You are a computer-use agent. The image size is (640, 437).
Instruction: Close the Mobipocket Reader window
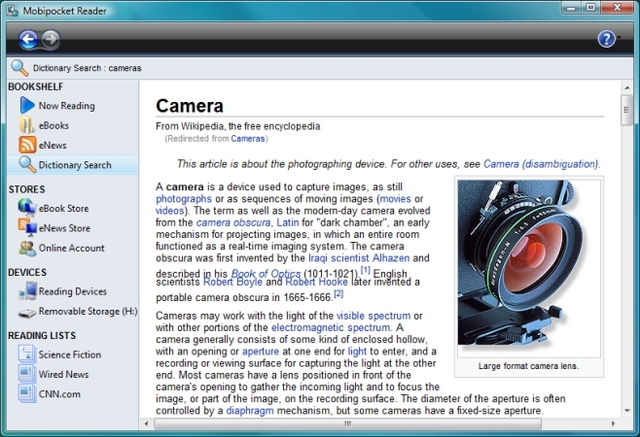617,7
